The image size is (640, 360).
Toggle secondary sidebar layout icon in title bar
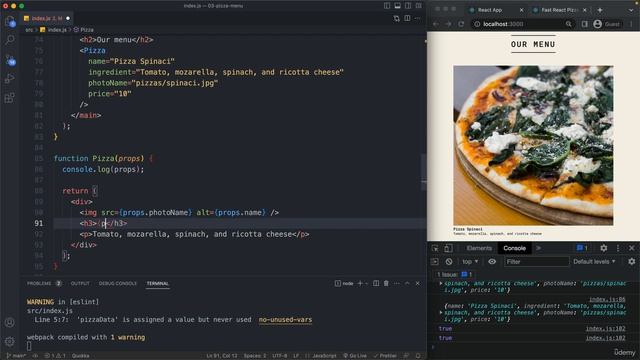pos(408,6)
